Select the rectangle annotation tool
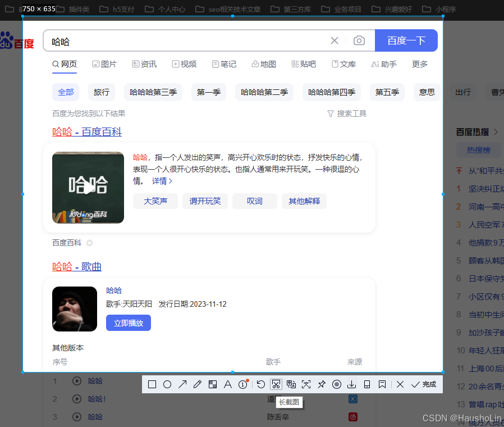Viewport: 504px width, 427px height. click(152, 384)
